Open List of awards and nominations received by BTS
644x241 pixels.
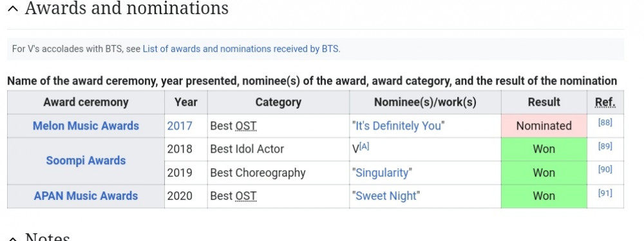[x=241, y=49]
